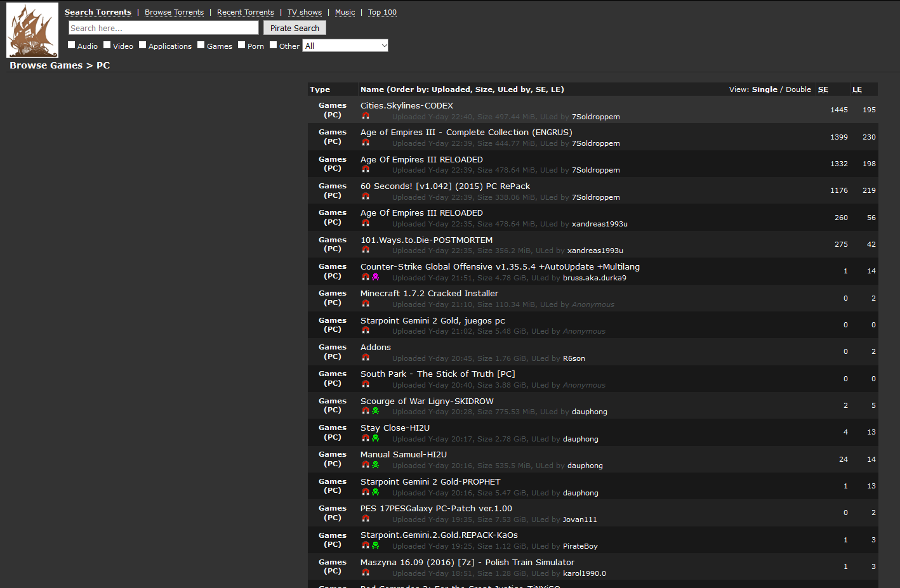Image resolution: width=900 pixels, height=588 pixels.
Task: Open uploader bruss.aka.durka9 profile
Action: coord(595,278)
